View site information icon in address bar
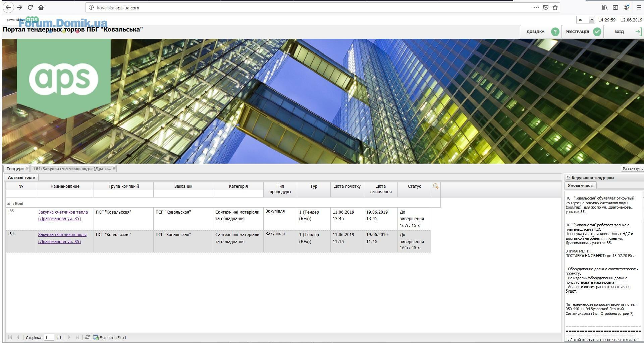Image resolution: width=644 pixels, height=343 pixels. 91,8
